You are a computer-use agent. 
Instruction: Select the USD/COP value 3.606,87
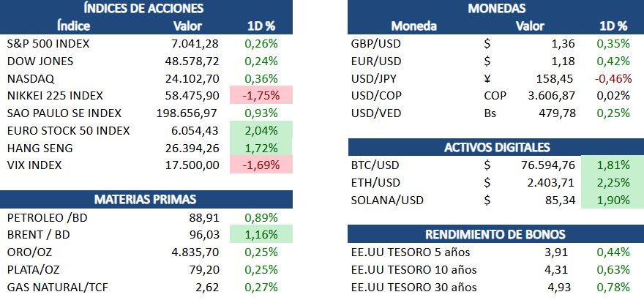(551, 96)
